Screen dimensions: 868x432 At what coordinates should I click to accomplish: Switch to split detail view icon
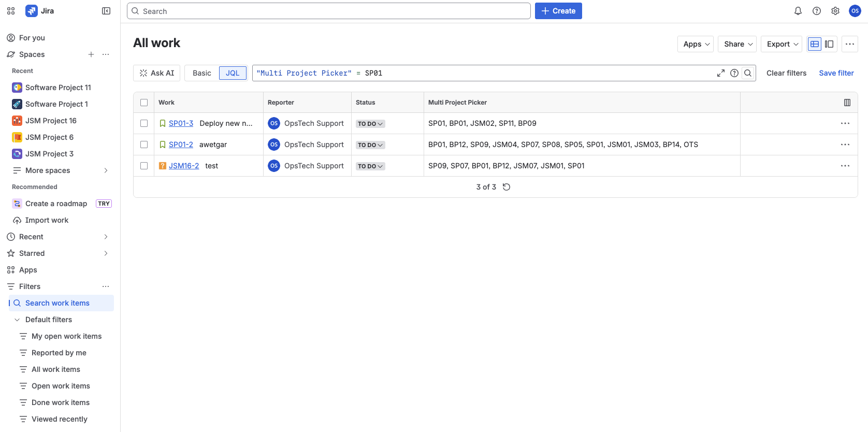point(829,44)
